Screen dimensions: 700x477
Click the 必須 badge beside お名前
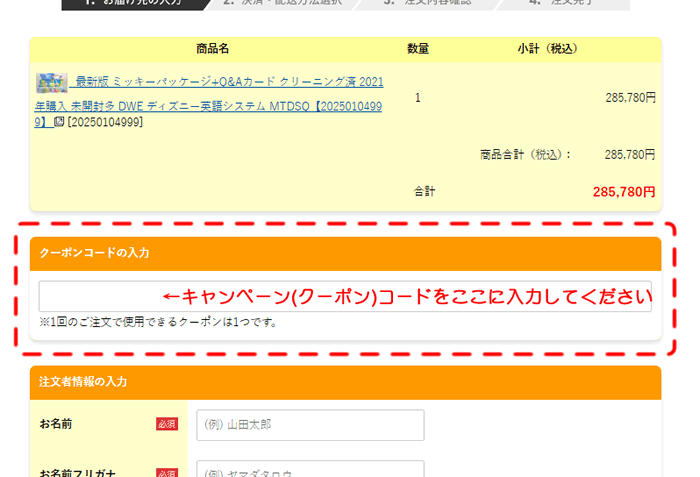coord(166,425)
